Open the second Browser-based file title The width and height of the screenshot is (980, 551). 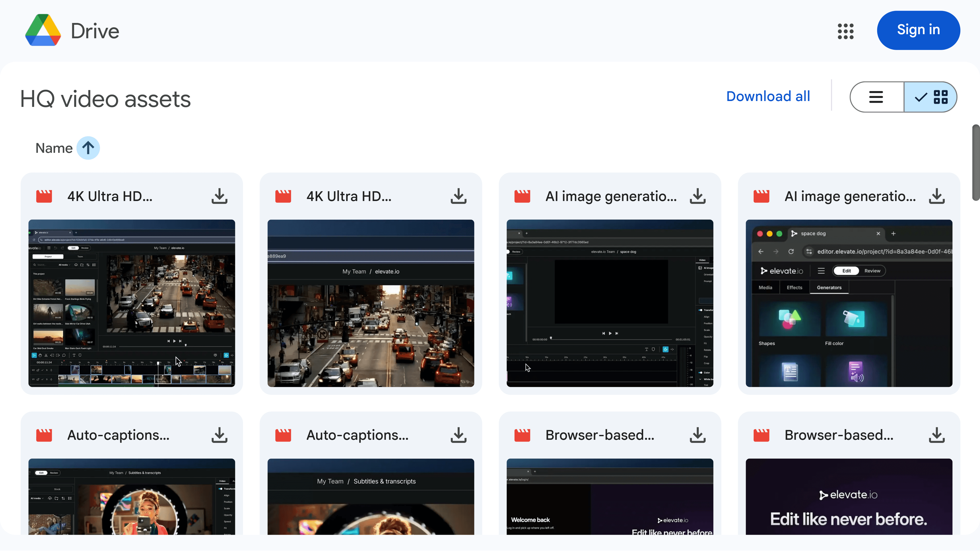[838, 435]
